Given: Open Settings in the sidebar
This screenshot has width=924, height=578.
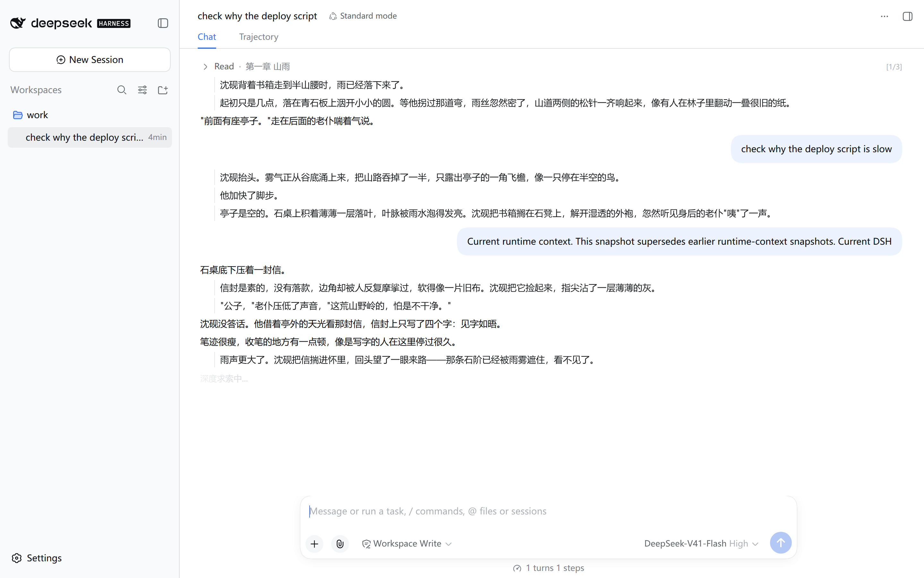Looking at the screenshot, I should [x=37, y=558].
